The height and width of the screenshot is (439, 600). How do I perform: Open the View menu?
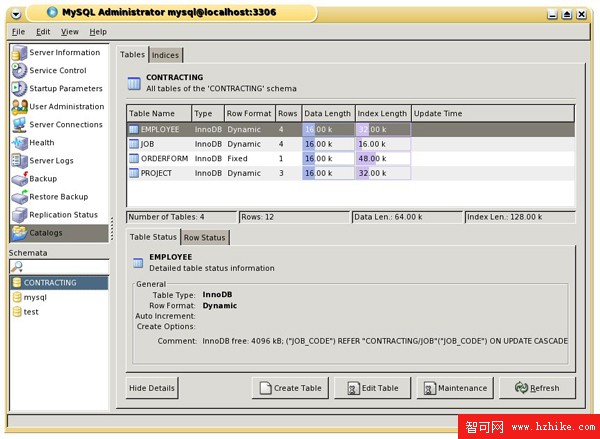click(70, 32)
